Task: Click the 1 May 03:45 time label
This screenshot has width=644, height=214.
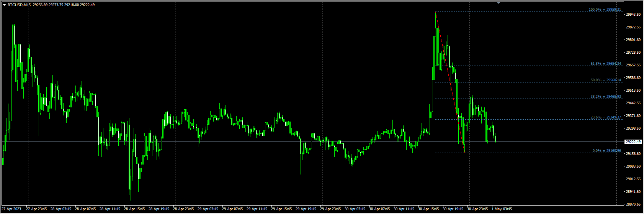Action: tap(502, 209)
